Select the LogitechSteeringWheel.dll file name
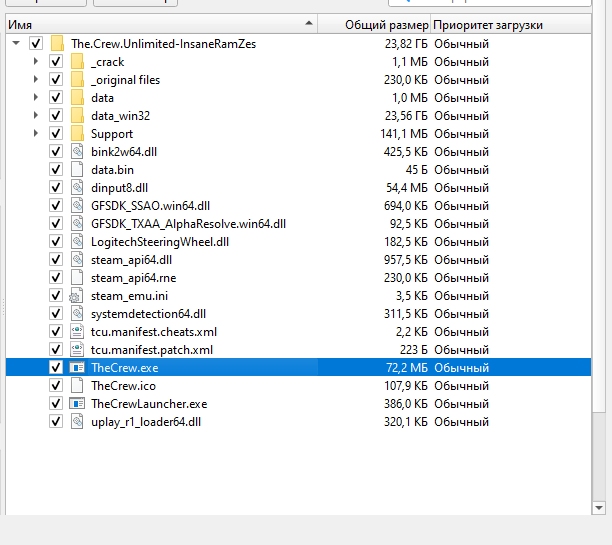This screenshot has height=545, width=612. point(160,242)
